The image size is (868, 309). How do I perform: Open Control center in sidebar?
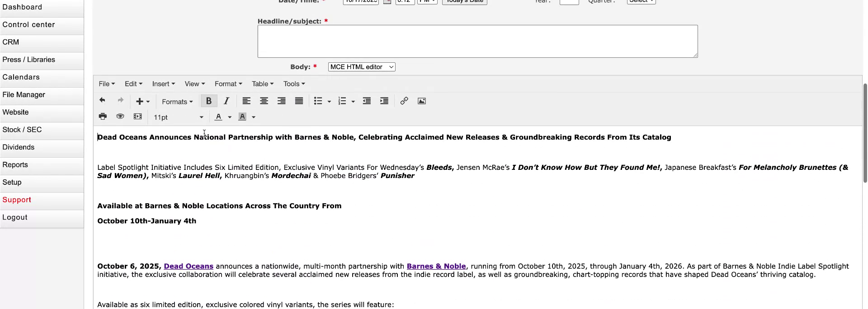click(42, 25)
